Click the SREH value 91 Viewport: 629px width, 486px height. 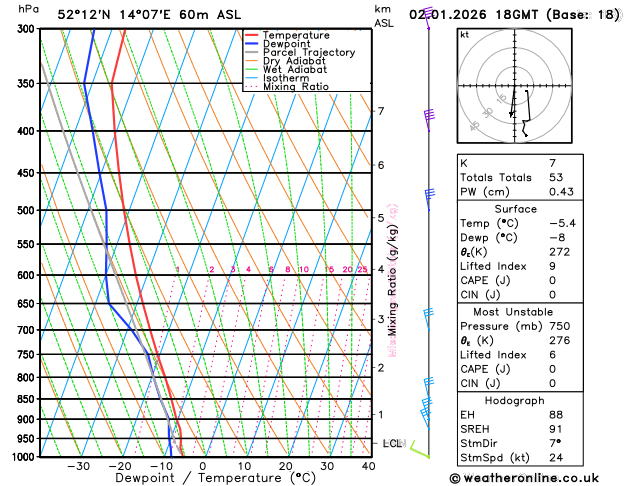(x=556, y=429)
